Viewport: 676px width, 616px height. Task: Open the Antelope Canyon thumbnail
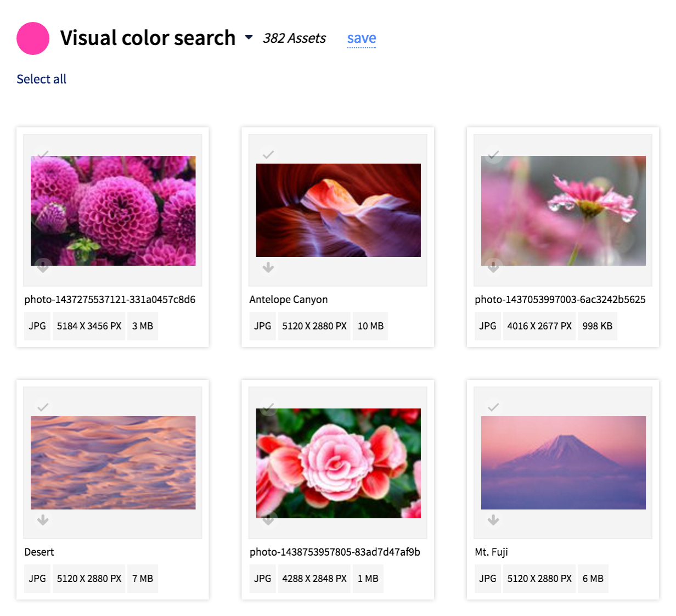click(x=339, y=210)
